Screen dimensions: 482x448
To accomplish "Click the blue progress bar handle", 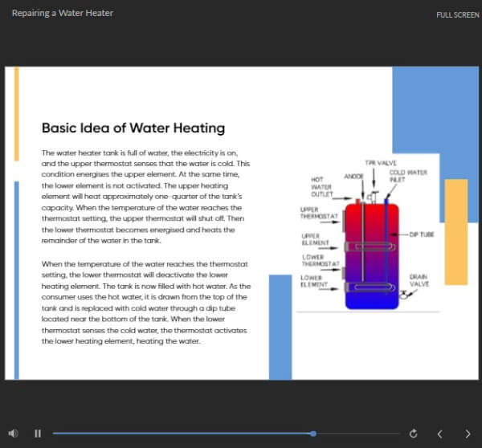I will (x=312, y=434).
